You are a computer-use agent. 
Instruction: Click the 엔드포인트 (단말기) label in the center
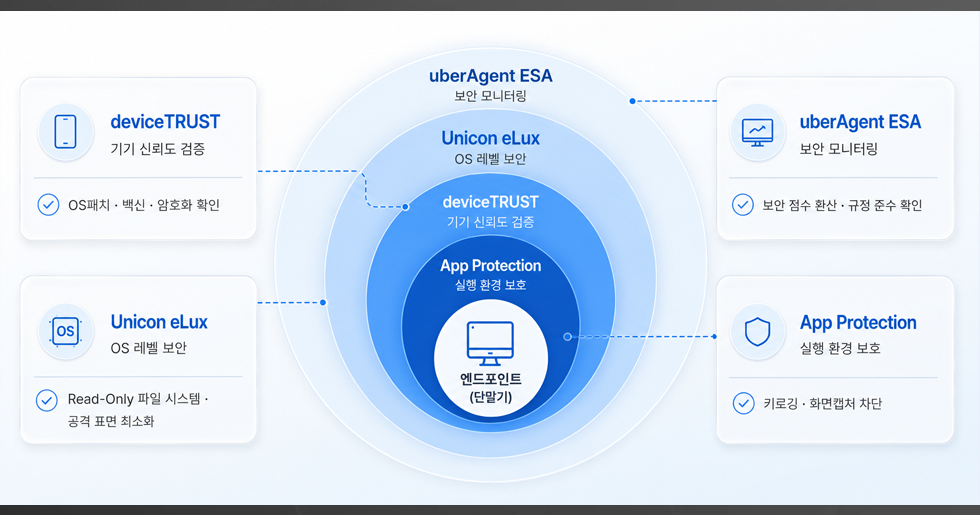pos(491,388)
